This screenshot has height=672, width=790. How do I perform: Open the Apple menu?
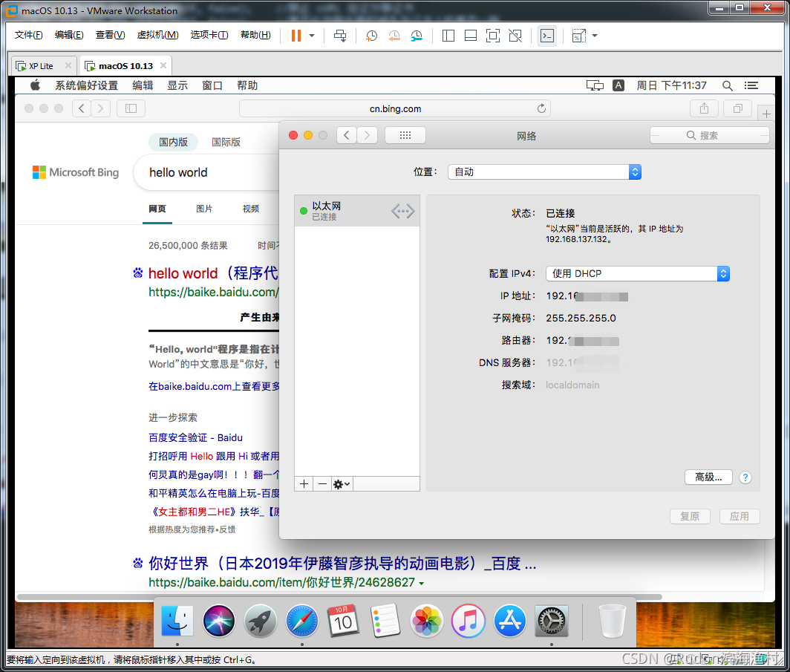click(x=35, y=85)
